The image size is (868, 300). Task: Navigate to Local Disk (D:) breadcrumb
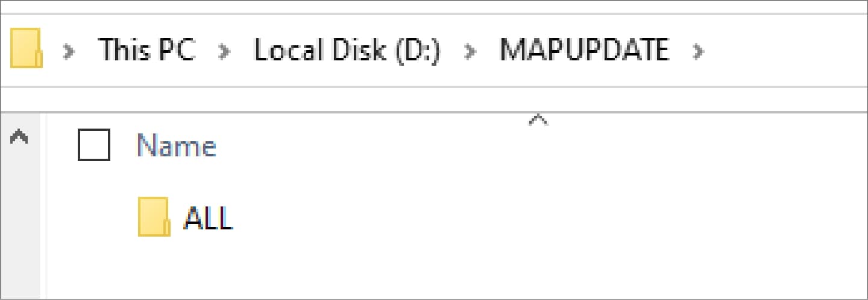347,49
